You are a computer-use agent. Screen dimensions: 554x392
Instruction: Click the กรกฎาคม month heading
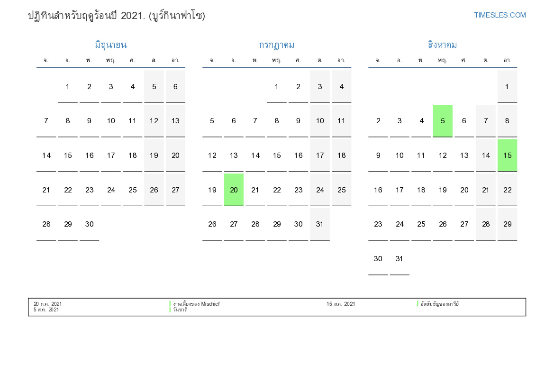point(277,45)
